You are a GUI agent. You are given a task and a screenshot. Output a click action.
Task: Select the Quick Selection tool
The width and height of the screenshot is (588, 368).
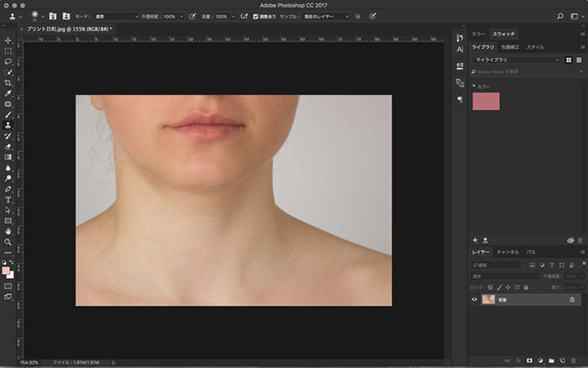(x=8, y=72)
